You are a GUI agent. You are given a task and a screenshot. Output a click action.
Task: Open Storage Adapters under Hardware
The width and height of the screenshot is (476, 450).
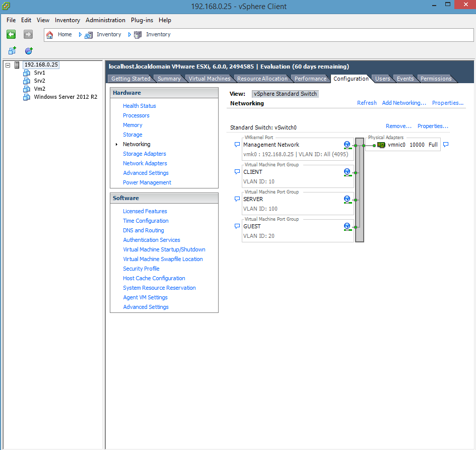click(x=145, y=154)
